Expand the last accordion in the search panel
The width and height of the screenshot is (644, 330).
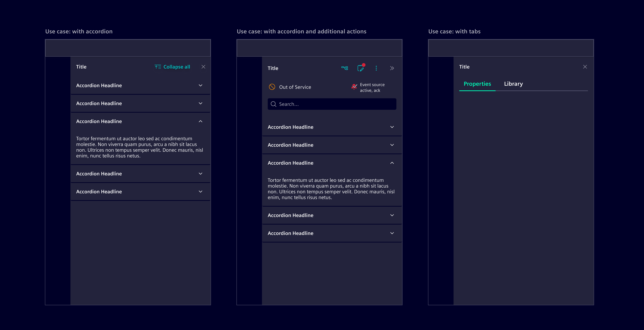pos(392,233)
